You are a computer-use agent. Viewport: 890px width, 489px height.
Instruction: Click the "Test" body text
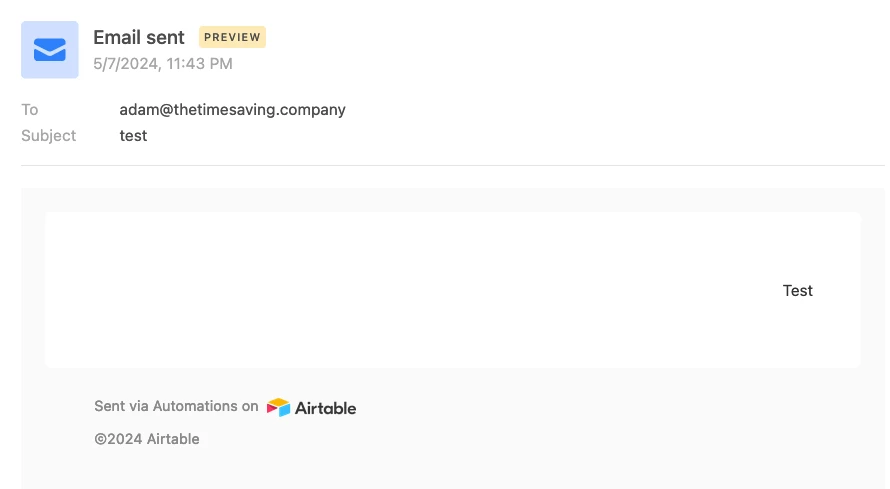[x=797, y=290]
